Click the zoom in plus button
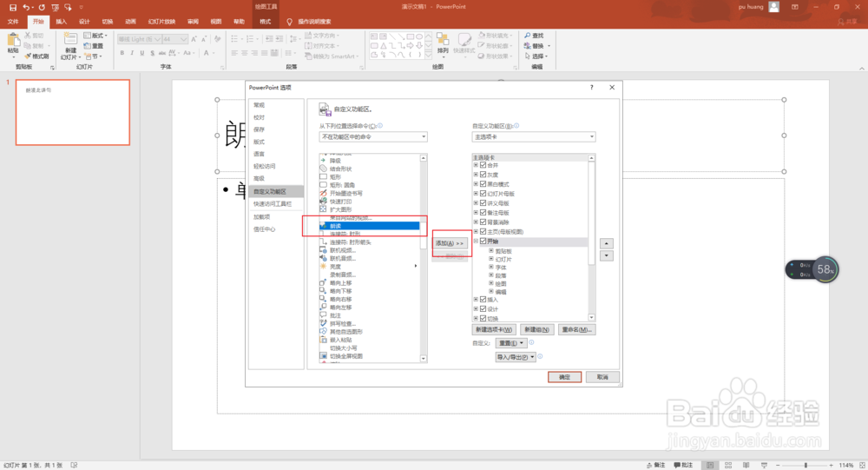The image size is (868, 470). point(831,465)
